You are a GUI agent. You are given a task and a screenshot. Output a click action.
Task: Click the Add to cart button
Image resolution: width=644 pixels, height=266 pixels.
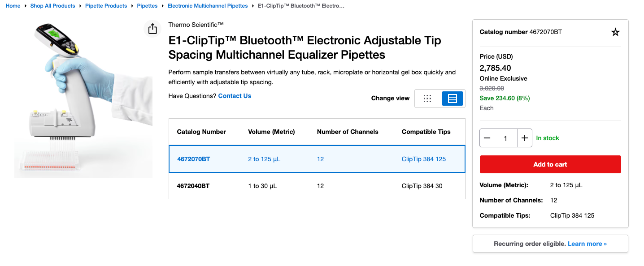(x=550, y=164)
